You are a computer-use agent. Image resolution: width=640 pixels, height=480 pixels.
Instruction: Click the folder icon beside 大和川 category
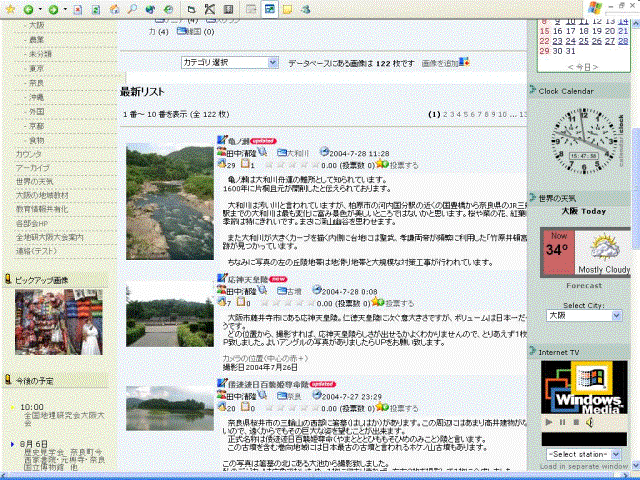pos(282,153)
